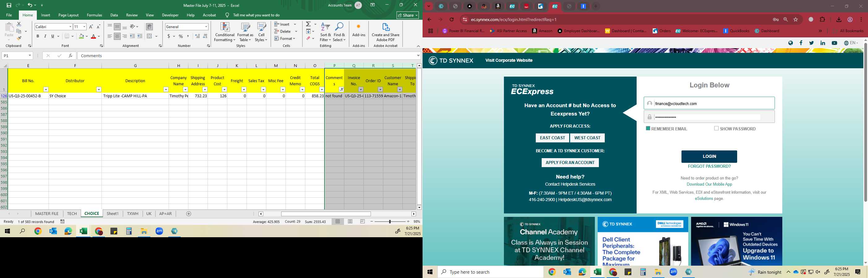This screenshot has height=278, width=868.
Task: Click the Chrome address bar URL
Action: coord(514,19)
